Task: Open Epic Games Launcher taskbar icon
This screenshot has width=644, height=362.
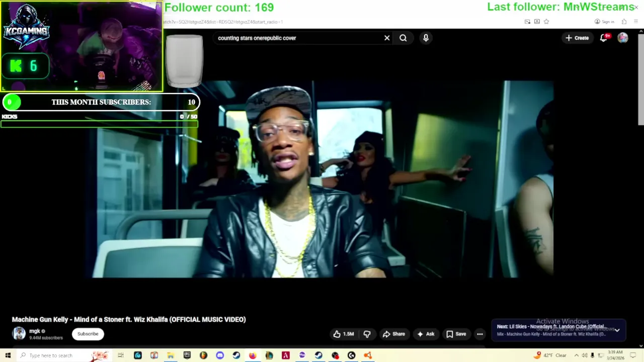Action: [x=187, y=355]
